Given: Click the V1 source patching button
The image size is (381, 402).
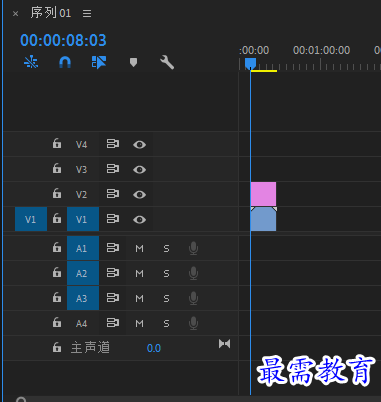Looking at the screenshot, I should [31, 219].
